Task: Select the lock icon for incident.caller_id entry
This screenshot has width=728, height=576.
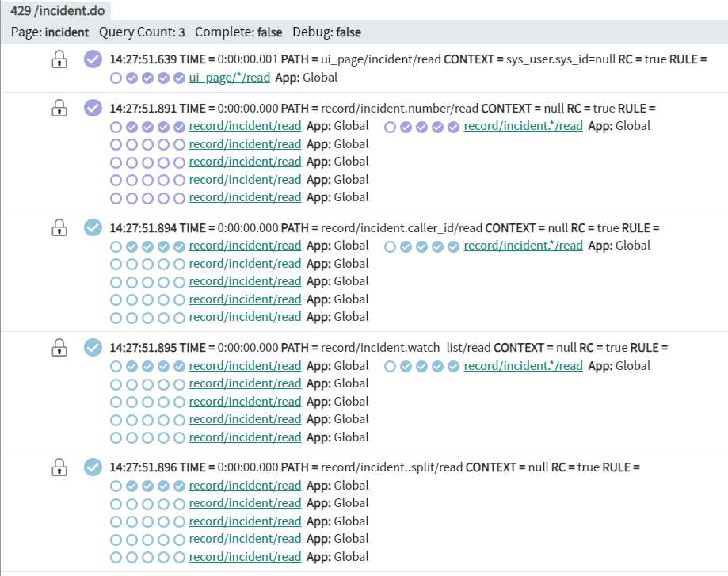Action: tap(59, 228)
